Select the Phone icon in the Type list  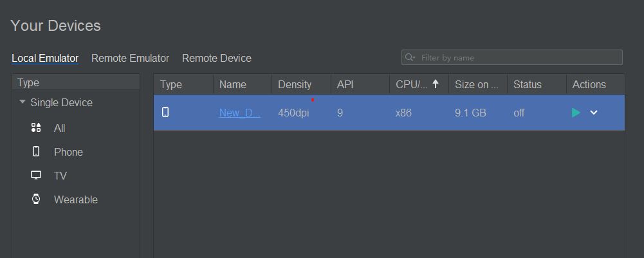(36, 151)
